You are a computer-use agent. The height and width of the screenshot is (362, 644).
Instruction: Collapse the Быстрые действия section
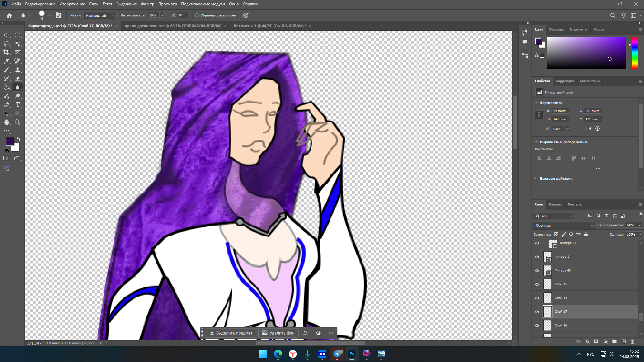click(536, 178)
